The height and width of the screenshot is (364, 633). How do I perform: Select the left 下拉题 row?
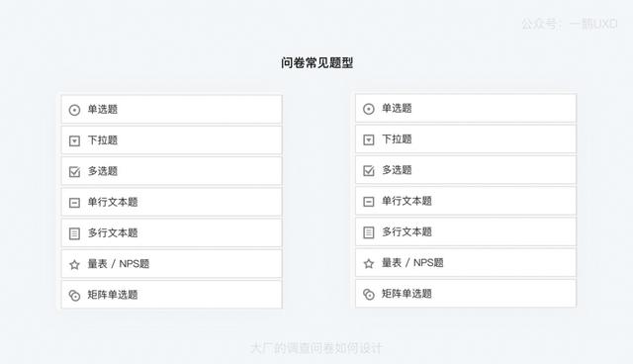click(x=171, y=140)
